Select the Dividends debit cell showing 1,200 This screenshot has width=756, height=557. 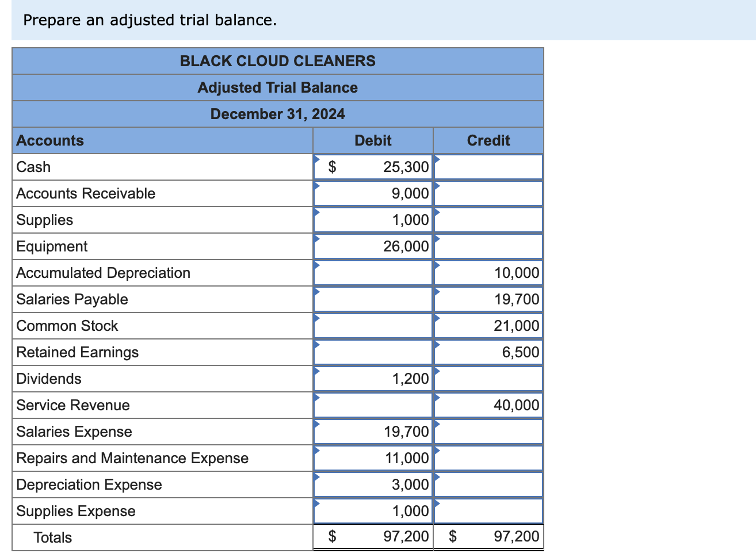click(x=373, y=379)
